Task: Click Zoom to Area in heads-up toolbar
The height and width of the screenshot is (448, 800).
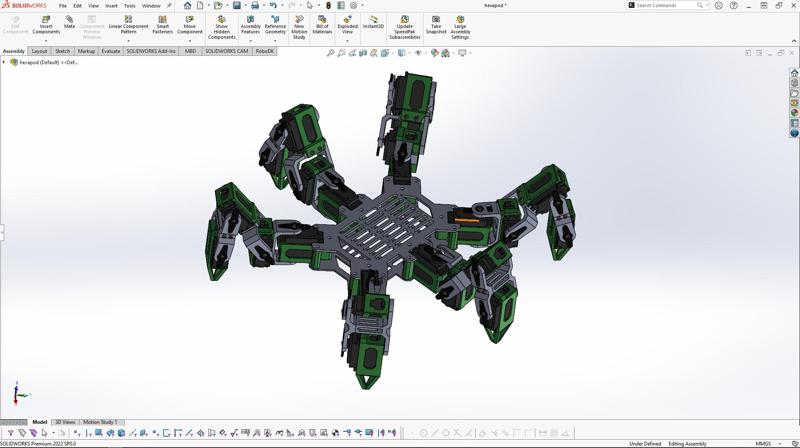Action: (341, 53)
